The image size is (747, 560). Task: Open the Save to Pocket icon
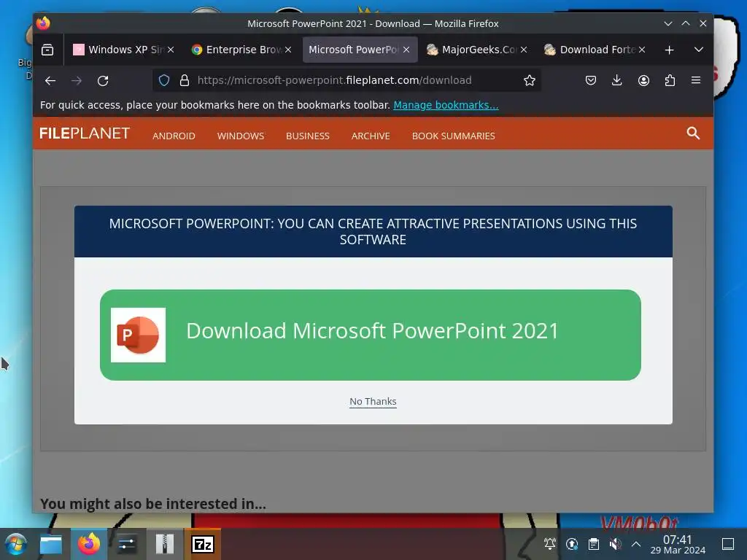pos(591,80)
